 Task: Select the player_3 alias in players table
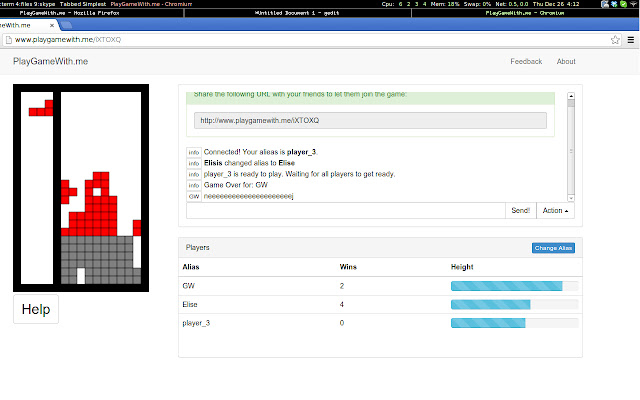[x=196, y=323]
